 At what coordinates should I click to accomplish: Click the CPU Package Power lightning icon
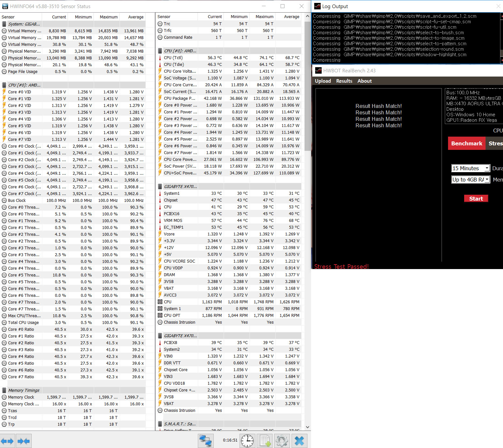[x=160, y=98]
